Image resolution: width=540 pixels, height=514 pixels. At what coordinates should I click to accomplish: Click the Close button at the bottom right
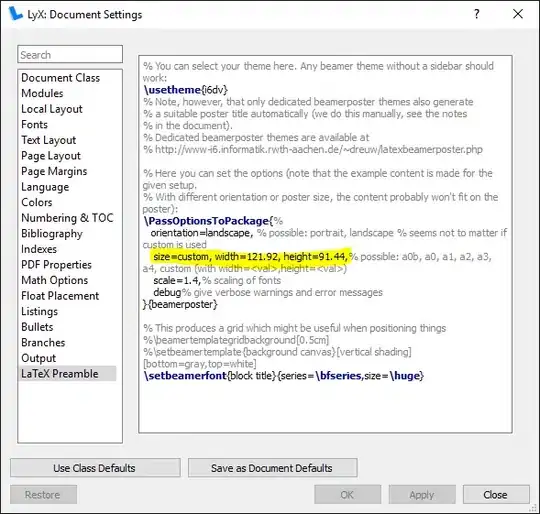click(496, 495)
